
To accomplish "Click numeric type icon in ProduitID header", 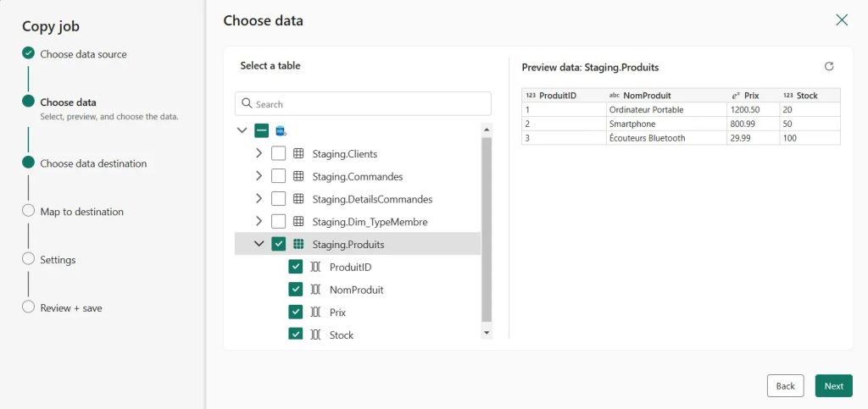I will (531, 95).
